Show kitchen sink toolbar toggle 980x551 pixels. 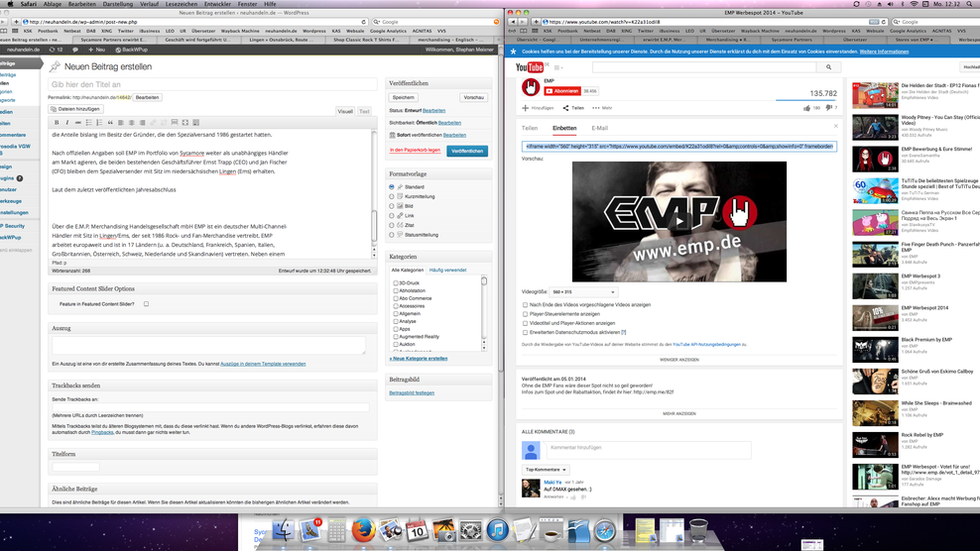click(x=195, y=123)
